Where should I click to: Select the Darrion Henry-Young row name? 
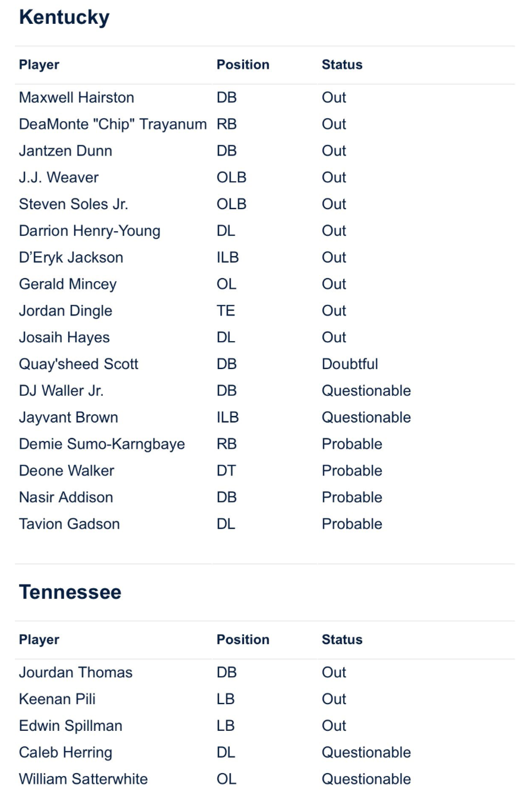pyautogui.click(x=90, y=231)
